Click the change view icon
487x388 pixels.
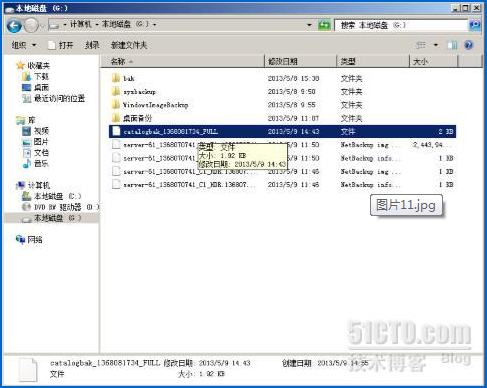(x=421, y=45)
